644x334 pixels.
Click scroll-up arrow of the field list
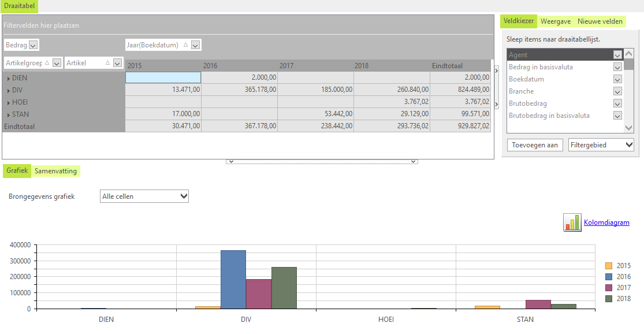629,54
